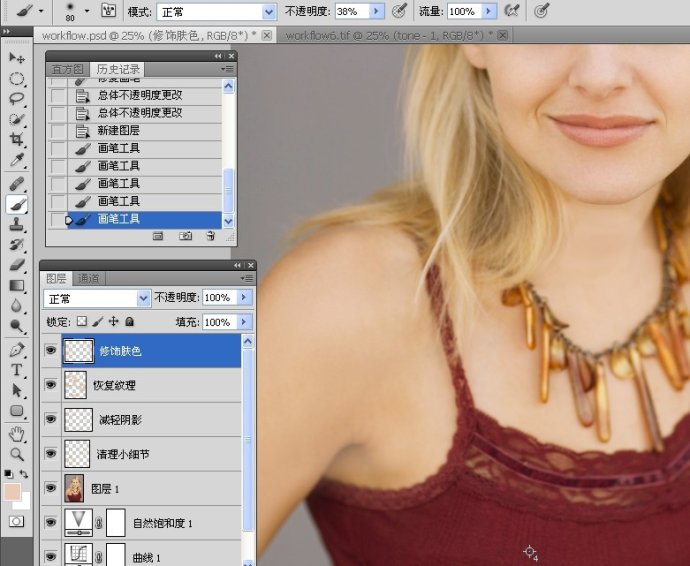690x566 pixels.
Task: Set the foreground color swatch
Action: 12,492
